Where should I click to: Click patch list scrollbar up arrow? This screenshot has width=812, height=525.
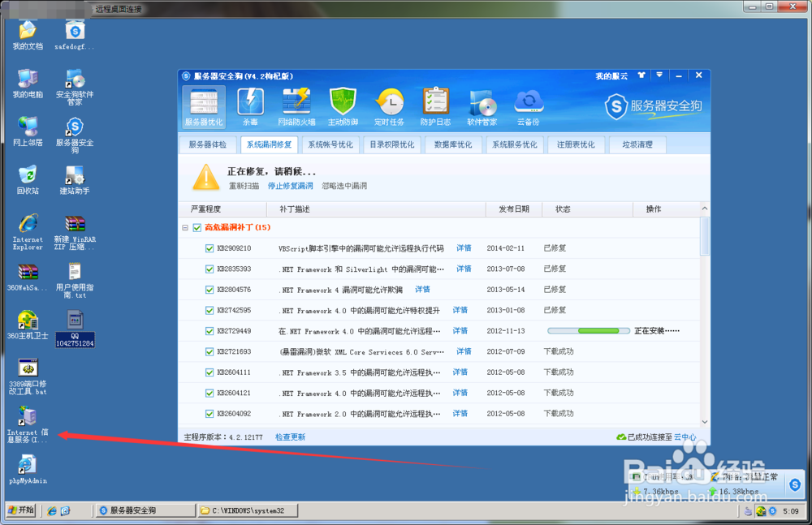click(705, 209)
